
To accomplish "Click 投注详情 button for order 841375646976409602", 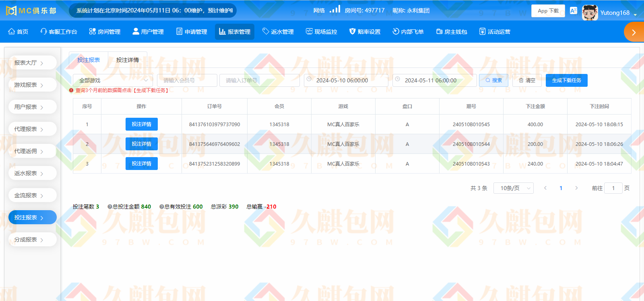I will click(142, 144).
